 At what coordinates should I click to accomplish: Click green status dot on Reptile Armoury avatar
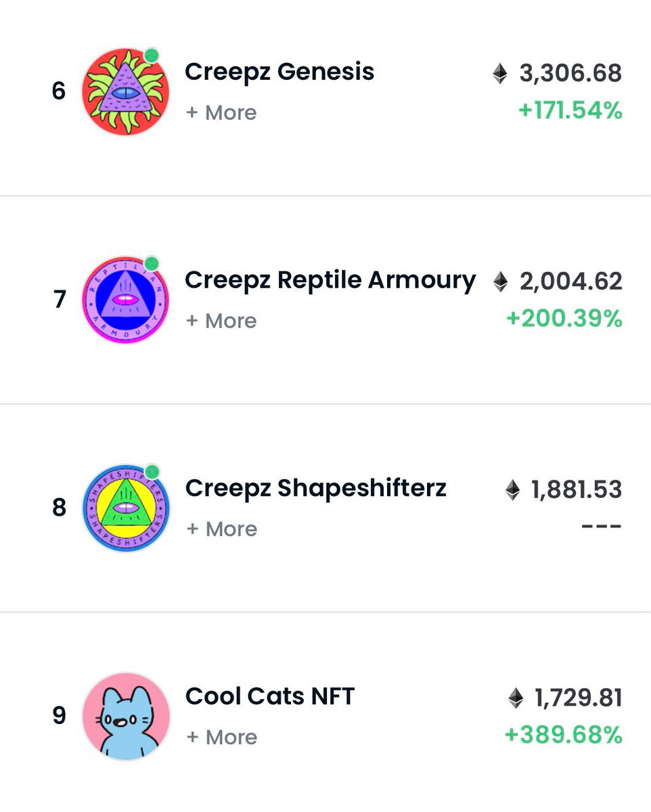(152, 263)
